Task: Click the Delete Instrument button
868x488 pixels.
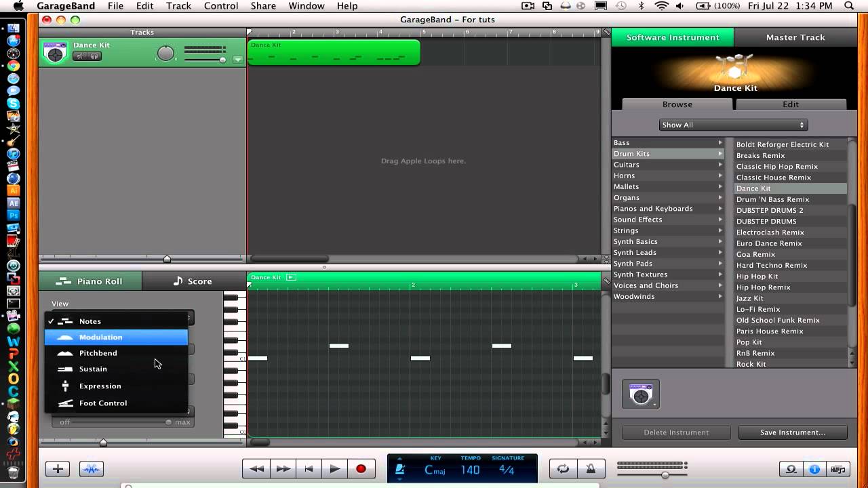Action: tap(676, 432)
